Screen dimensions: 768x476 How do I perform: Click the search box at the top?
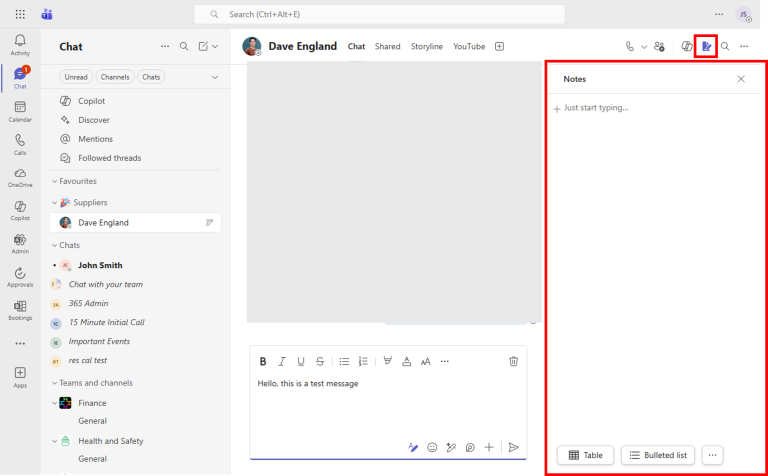(380, 14)
